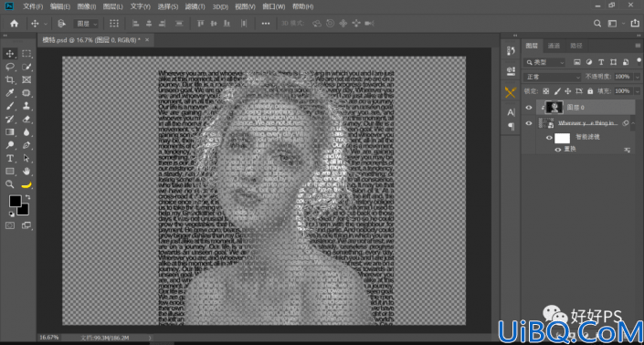This screenshot has height=345, width=644.
Task: Hide the Wherever text smart object layer
Action: tap(529, 123)
